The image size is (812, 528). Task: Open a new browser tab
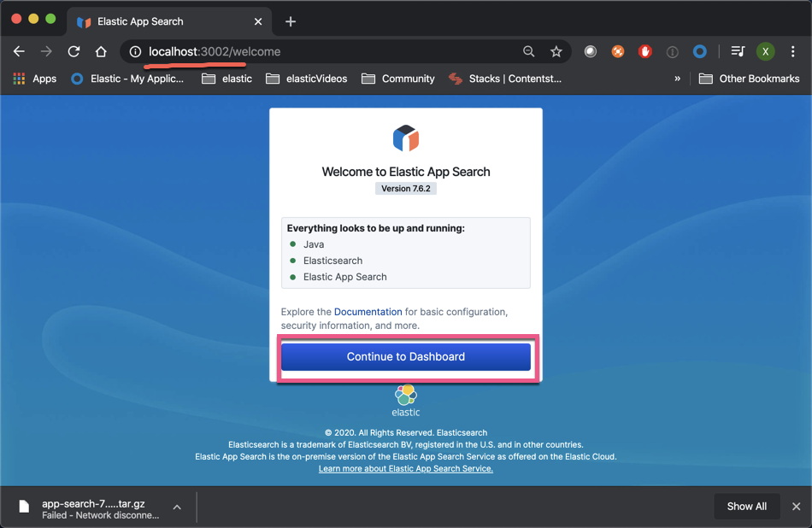(291, 21)
